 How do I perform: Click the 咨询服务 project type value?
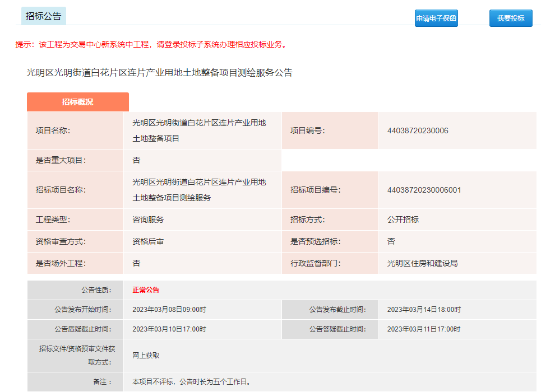point(148,220)
